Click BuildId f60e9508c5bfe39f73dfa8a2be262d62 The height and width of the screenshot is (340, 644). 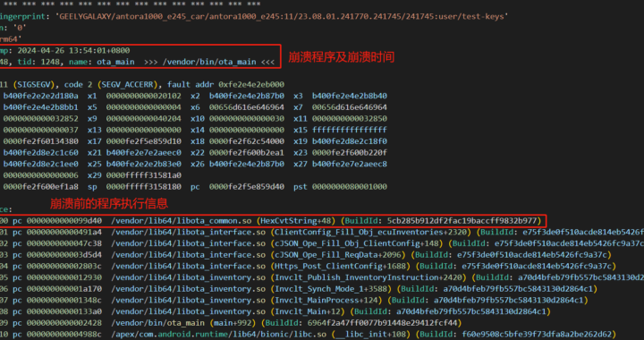click(x=537, y=335)
